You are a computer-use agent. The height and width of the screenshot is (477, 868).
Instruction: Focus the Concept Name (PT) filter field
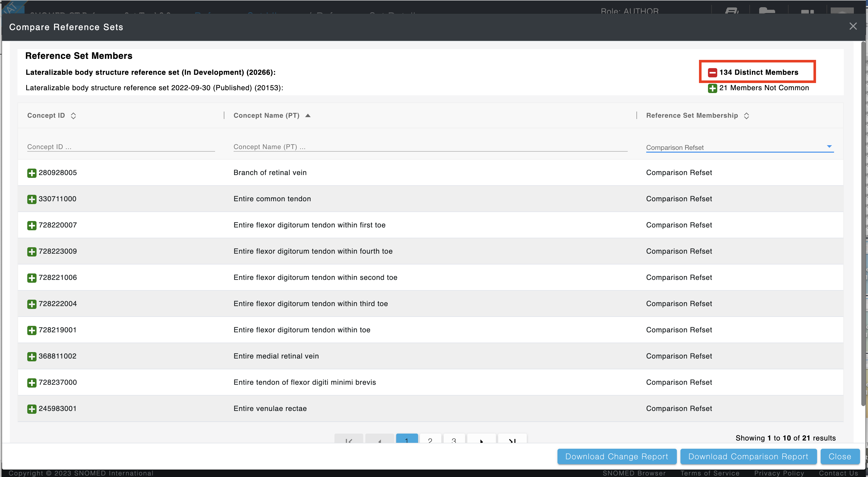430,147
